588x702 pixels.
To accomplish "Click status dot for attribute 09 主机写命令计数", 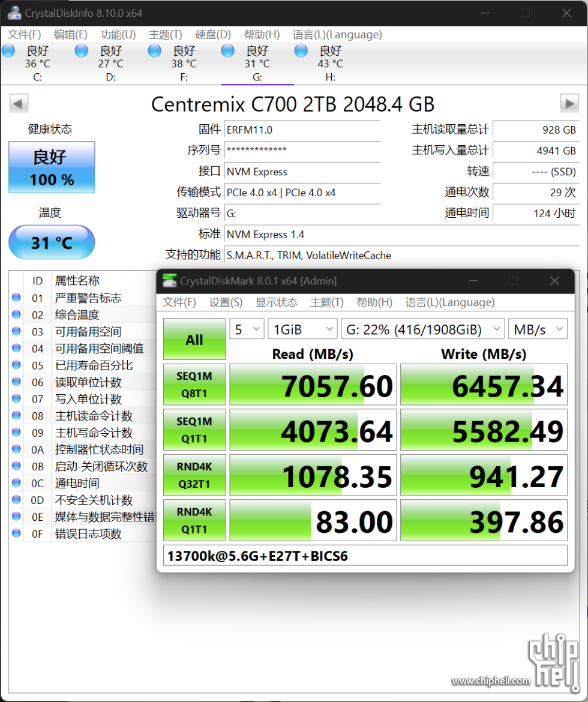I will (17, 432).
